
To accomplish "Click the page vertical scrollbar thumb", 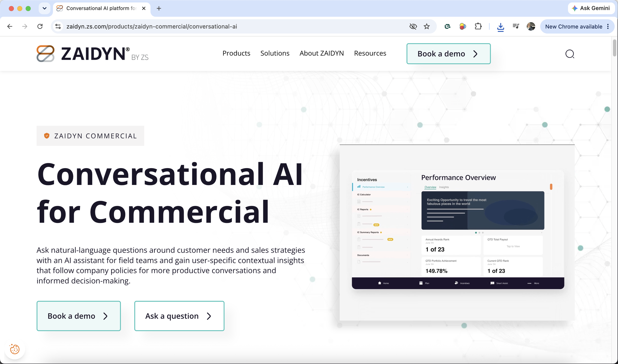I will point(615,48).
